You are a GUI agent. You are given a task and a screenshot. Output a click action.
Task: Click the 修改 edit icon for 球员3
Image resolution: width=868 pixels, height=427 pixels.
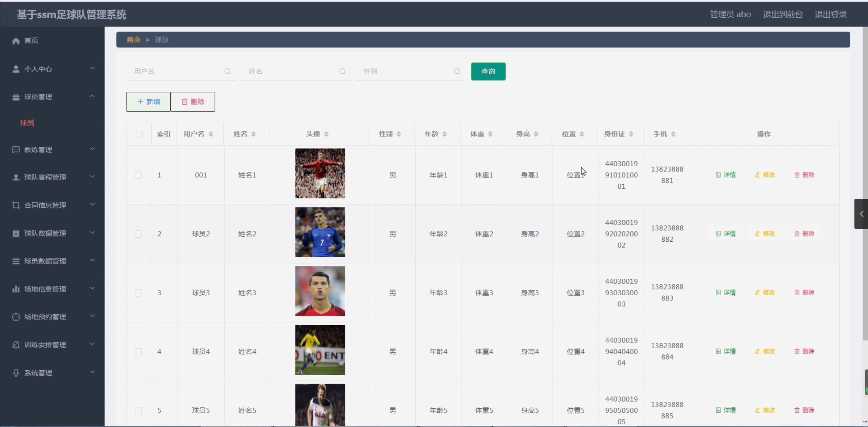point(757,293)
